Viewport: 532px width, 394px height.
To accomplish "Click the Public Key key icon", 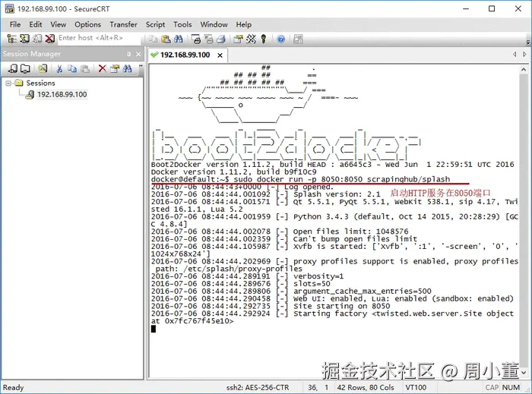I will pos(264,39).
